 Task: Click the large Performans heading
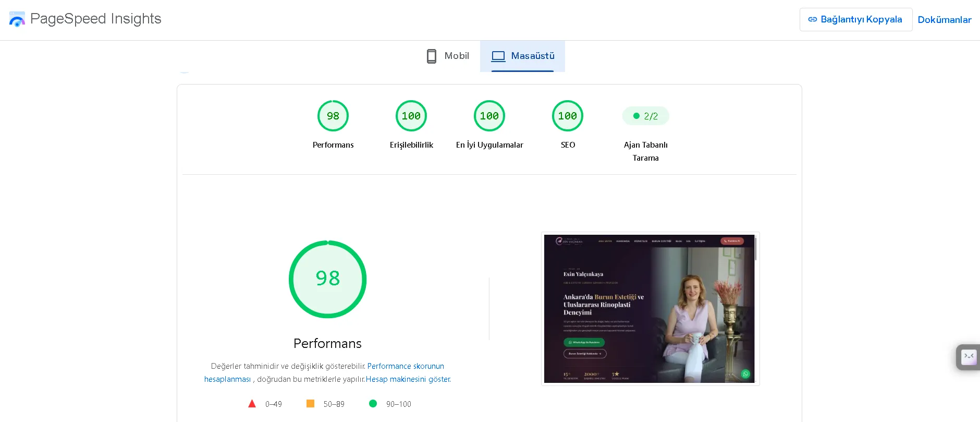pos(327,343)
